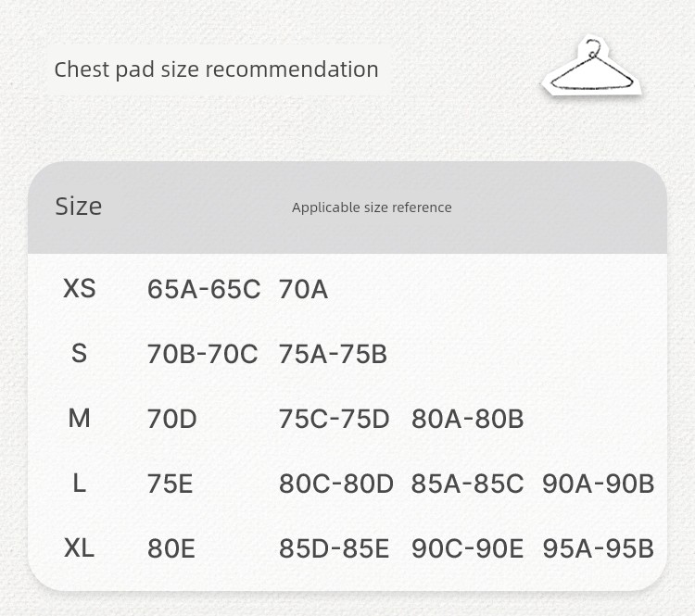Screen dimensions: 695x616
Task: Click the 80A-80B size range
Action: (468, 419)
